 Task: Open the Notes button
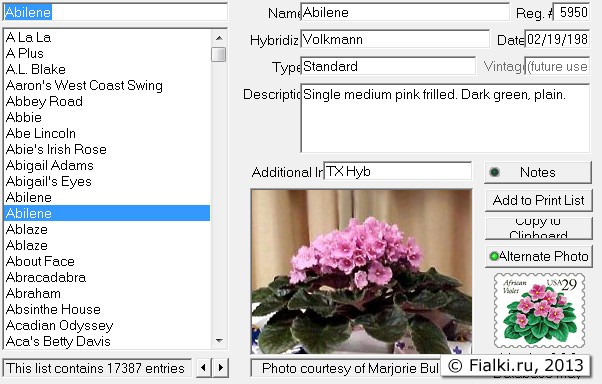(x=538, y=172)
